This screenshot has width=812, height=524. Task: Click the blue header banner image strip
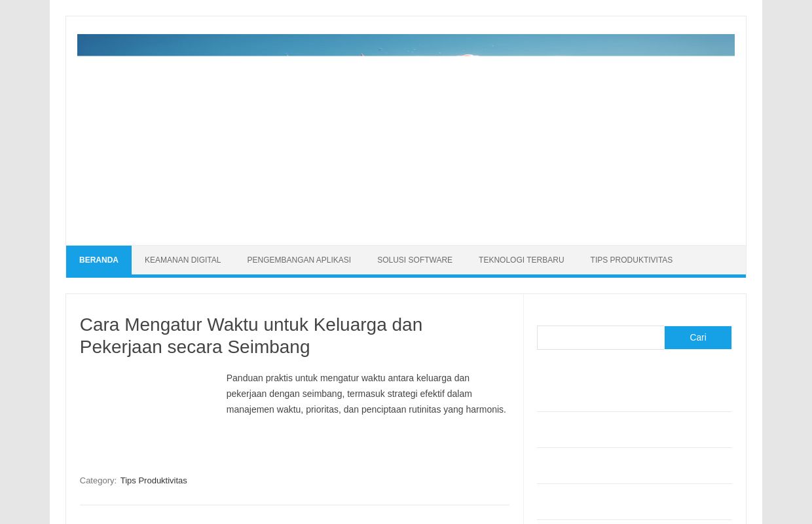tap(405, 45)
